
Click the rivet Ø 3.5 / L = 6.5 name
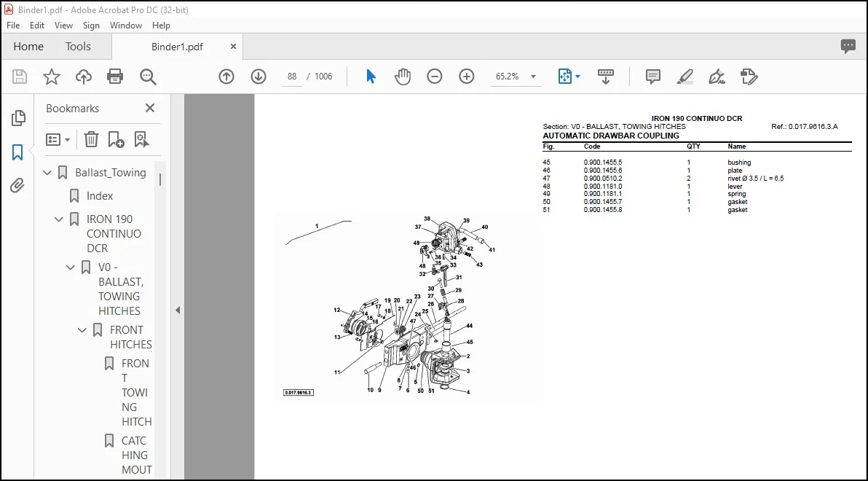[x=756, y=179]
